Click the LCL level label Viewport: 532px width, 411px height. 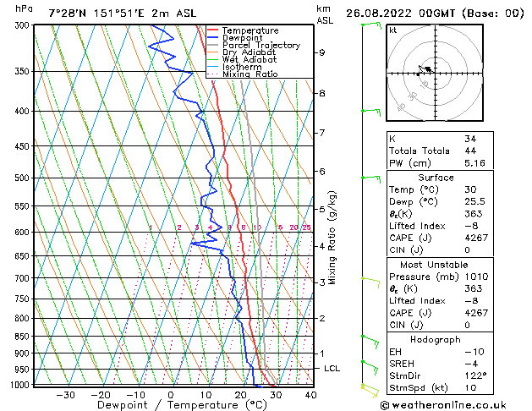point(332,368)
